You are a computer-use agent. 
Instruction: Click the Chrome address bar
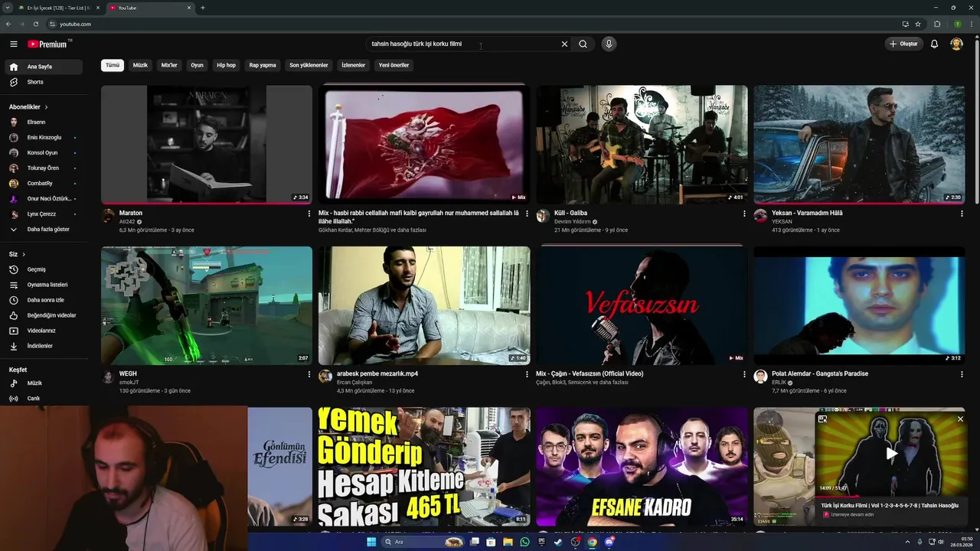(475, 24)
